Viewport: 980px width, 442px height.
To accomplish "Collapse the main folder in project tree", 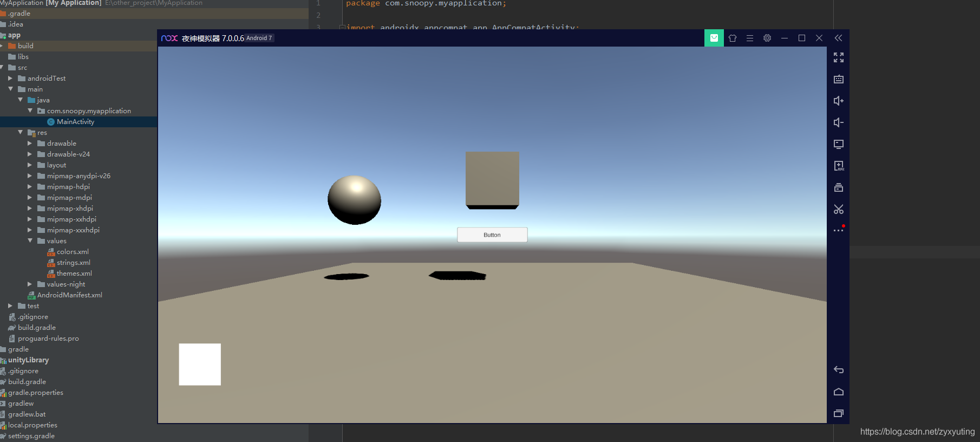I will tap(10, 89).
